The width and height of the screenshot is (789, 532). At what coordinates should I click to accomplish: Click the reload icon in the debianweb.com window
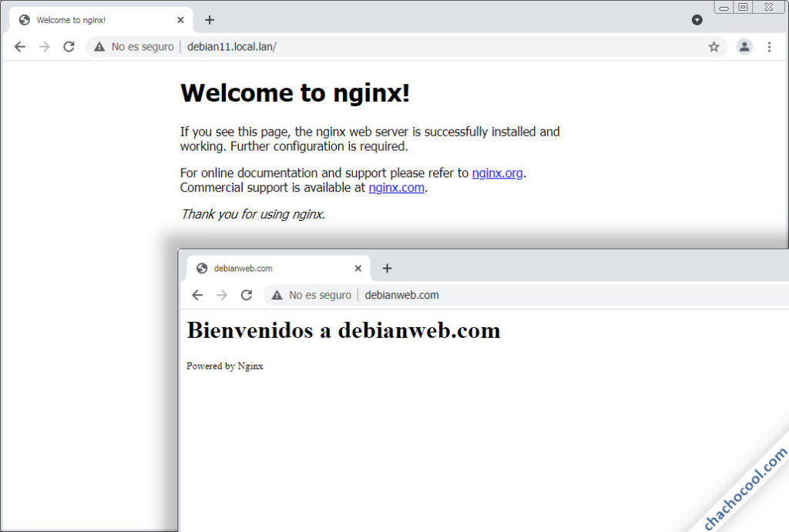tap(247, 295)
